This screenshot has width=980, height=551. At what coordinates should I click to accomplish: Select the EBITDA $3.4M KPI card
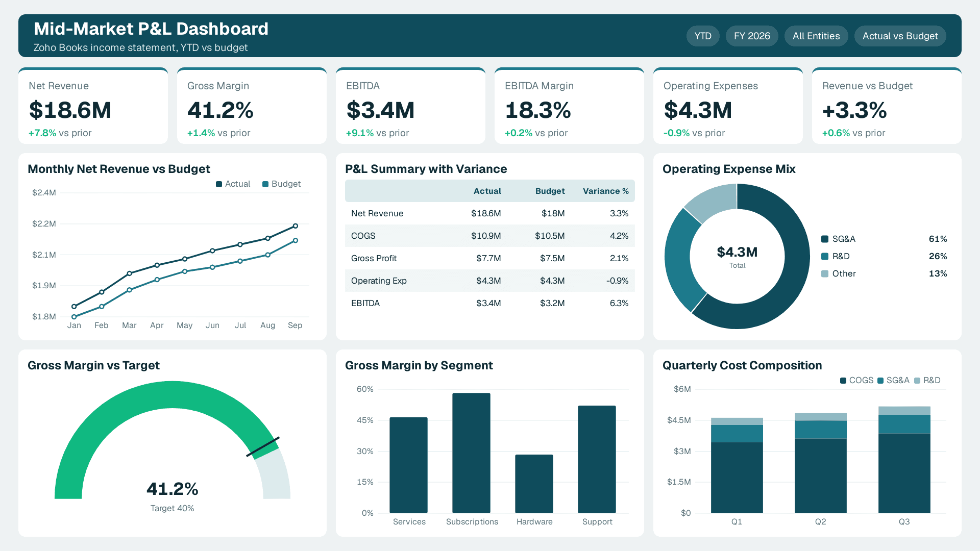tap(410, 106)
